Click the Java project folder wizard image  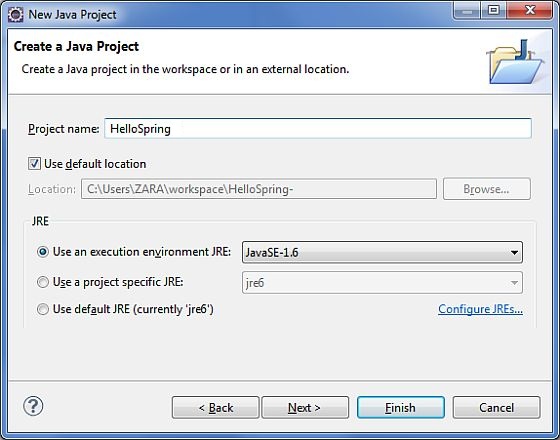point(515,62)
